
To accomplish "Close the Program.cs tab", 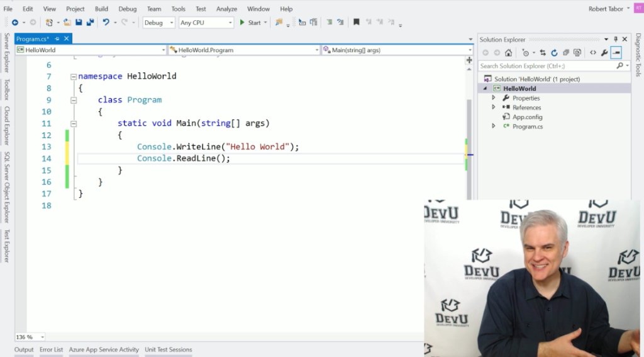I will pos(67,38).
